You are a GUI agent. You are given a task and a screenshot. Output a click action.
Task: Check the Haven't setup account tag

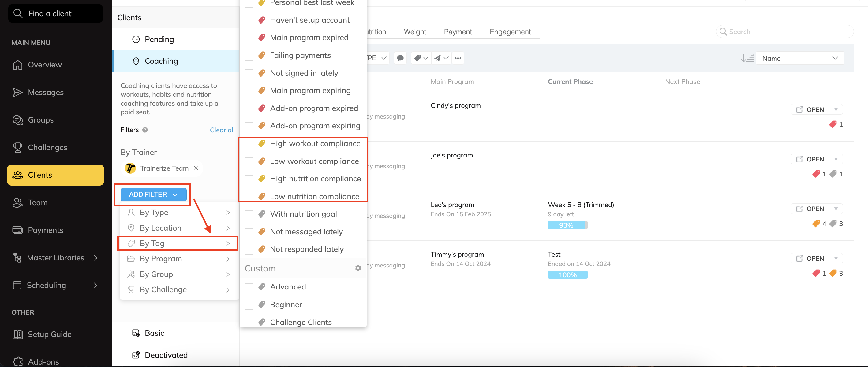click(249, 21)
